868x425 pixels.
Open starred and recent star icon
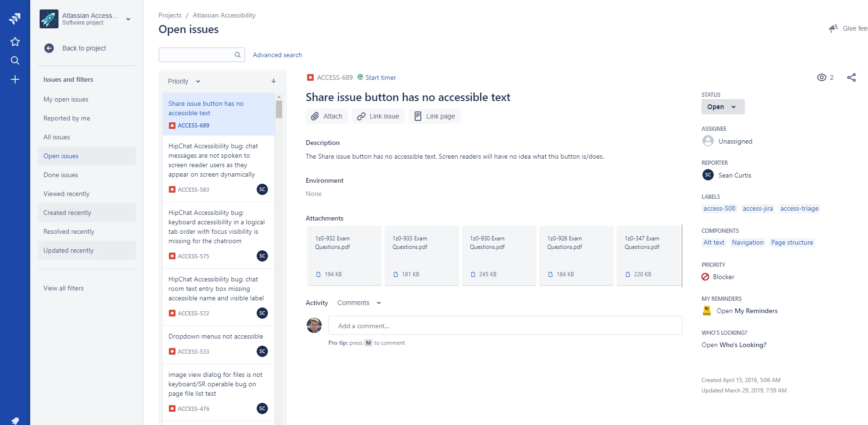point(15,42)
